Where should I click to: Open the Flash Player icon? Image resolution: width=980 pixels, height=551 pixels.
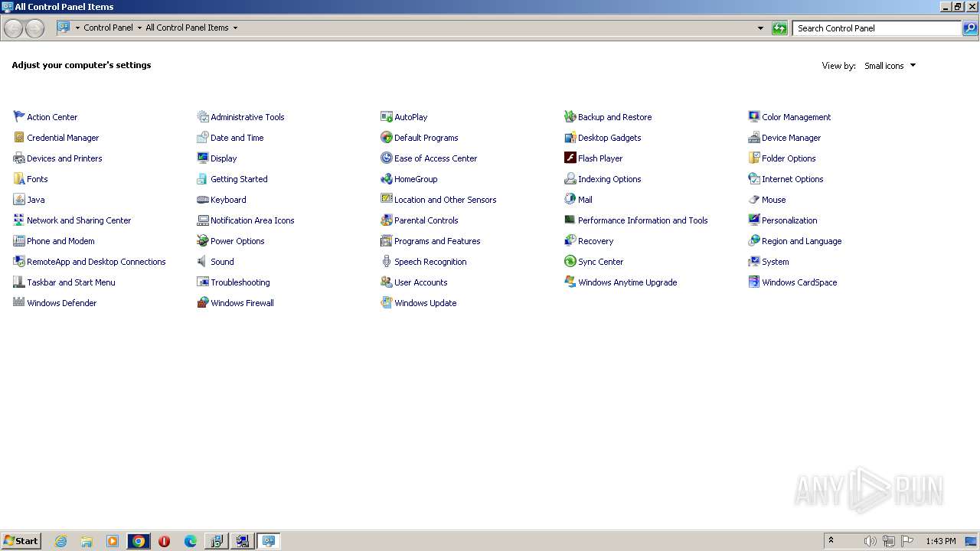(x=570, y=158)
